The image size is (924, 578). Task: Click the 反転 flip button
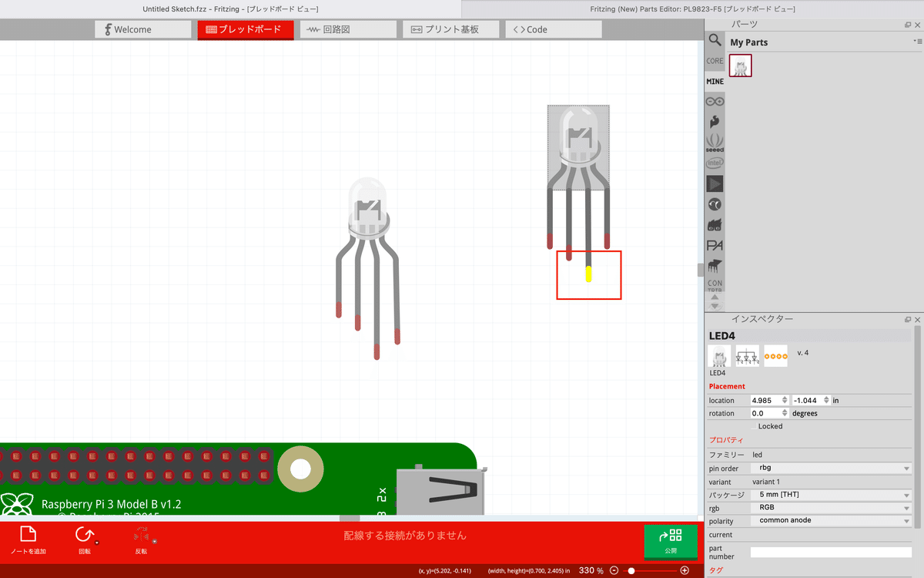pyautogui.click(x=142, y=540)
